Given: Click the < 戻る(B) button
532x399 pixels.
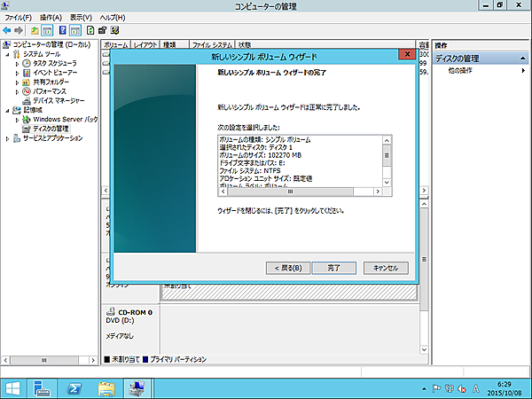Looking at the screenshot, I should pos(287,267).
